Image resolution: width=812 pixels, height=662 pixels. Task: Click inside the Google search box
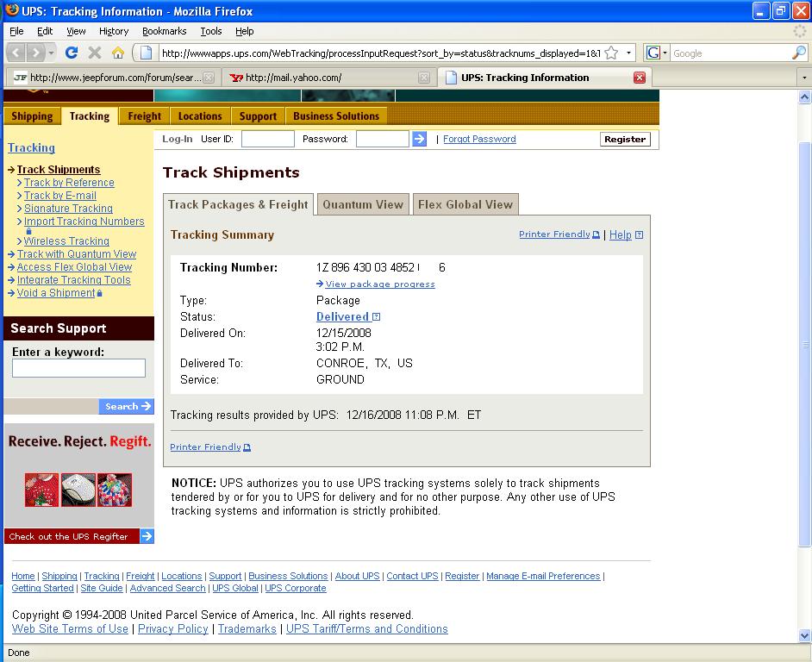click(x=730, y=53)
